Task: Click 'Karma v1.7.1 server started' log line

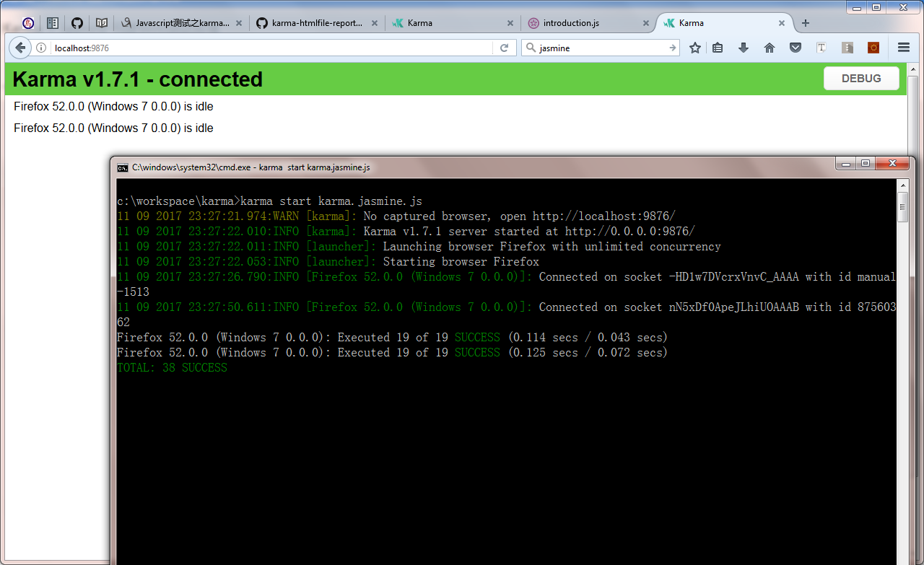Action: coord(406,232)
